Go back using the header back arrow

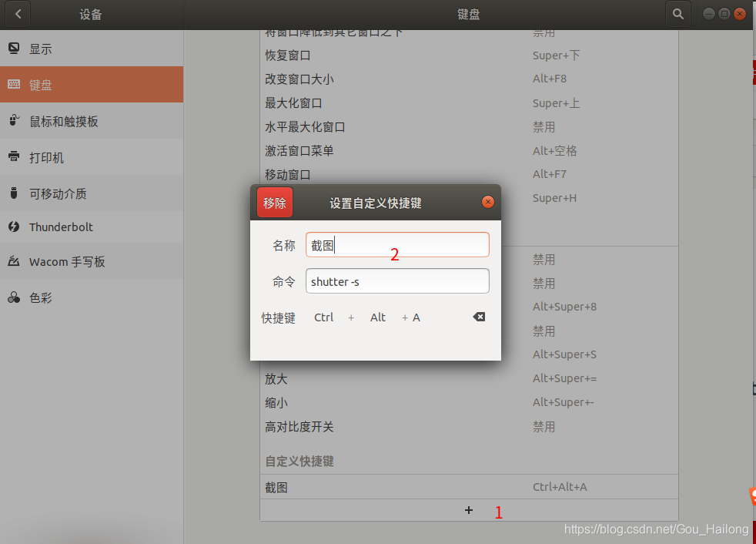tap(18, 14)
